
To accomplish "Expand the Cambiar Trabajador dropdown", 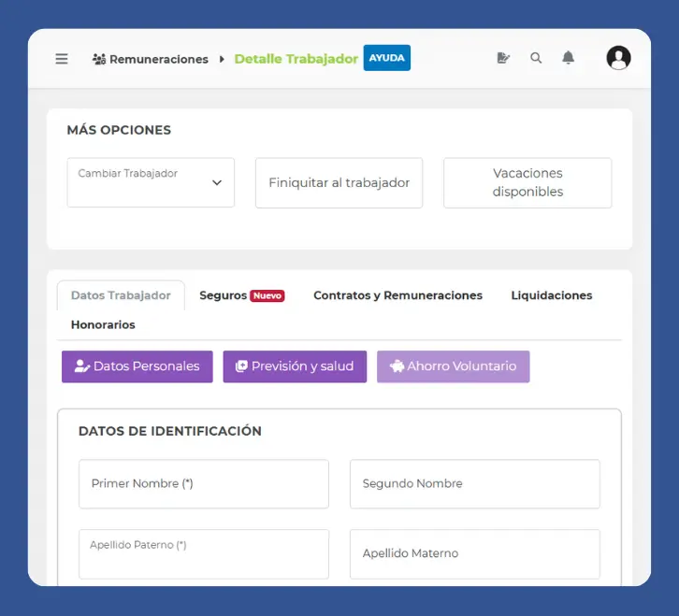I will [151, 182].
